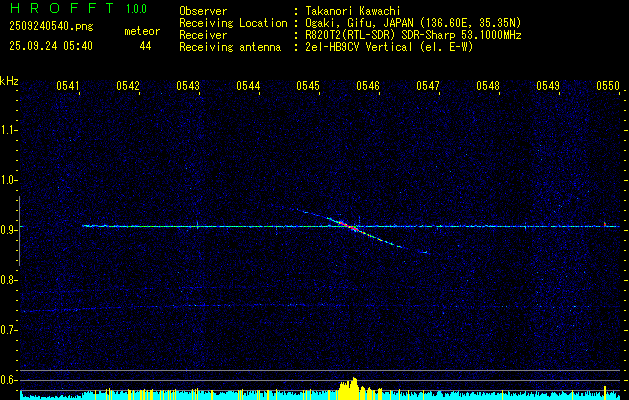Click the kHz axis unit label

(x=9, y=81)
